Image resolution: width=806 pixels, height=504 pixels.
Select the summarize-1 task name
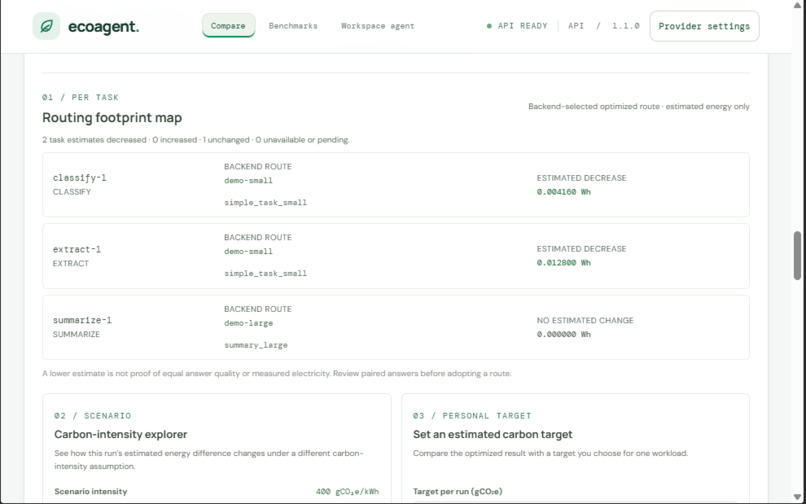coord(82,320)
